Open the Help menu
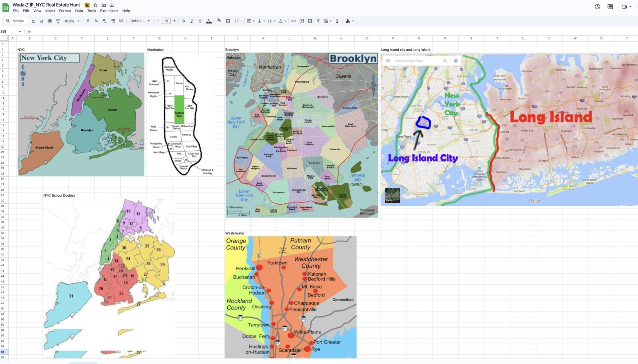Image resolution: width=638 pixels, height=364 pixels. click(x=126, y=11)
